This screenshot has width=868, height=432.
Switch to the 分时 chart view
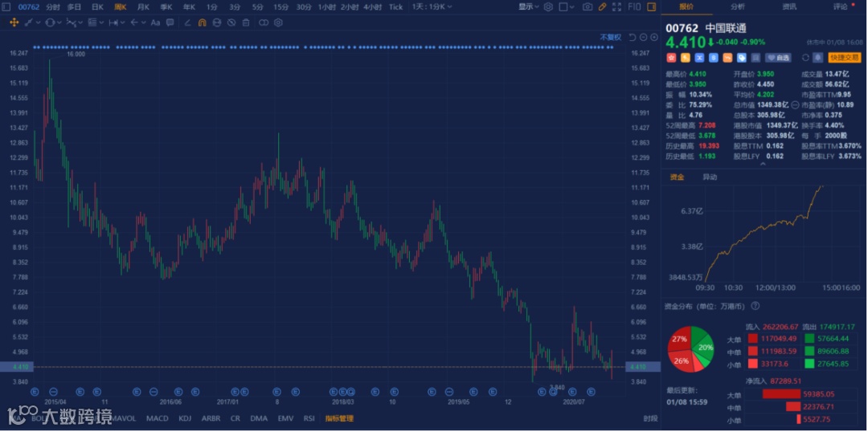(x=53, y=6)
